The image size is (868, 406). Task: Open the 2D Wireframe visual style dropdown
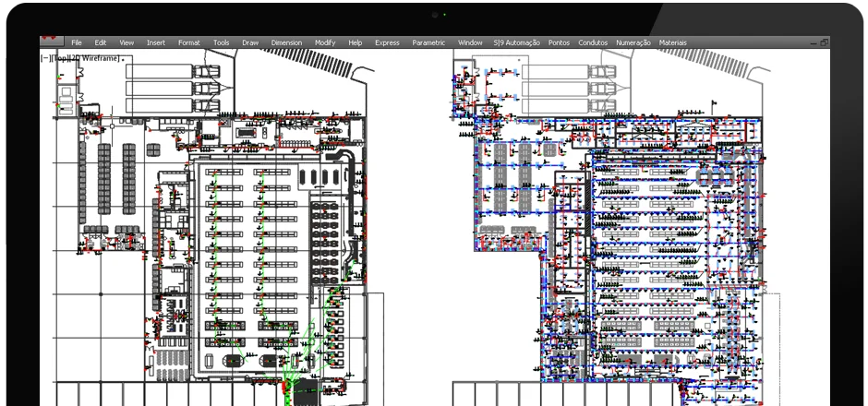click(91, 57)
